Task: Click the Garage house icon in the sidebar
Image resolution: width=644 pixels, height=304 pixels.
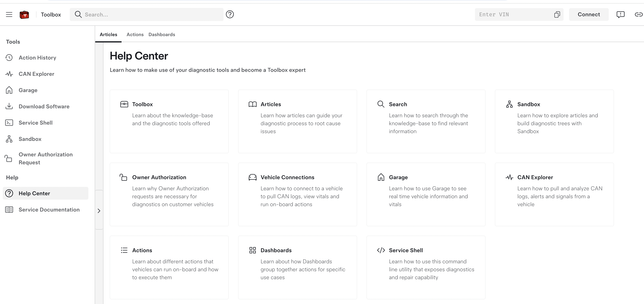Action: (x=9, y=90)
